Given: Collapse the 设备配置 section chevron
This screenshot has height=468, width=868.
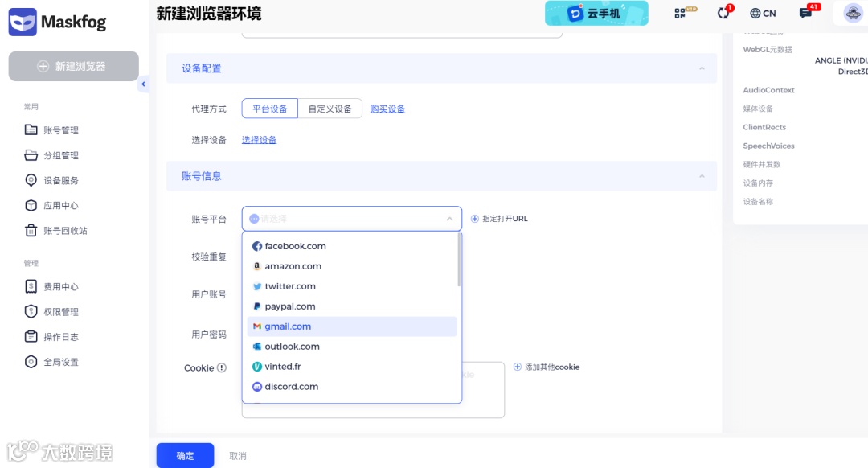Looking at the screenshot, I should coord(702,68).
